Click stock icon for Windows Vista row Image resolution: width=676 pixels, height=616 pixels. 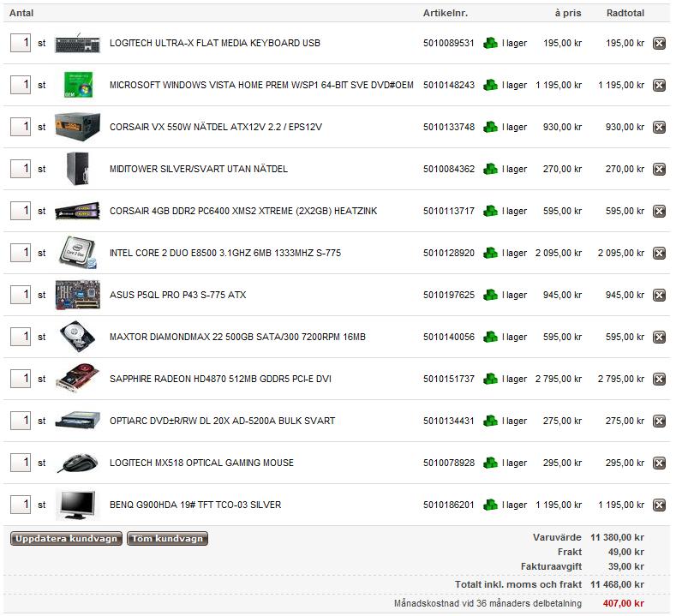click(491, 85)
